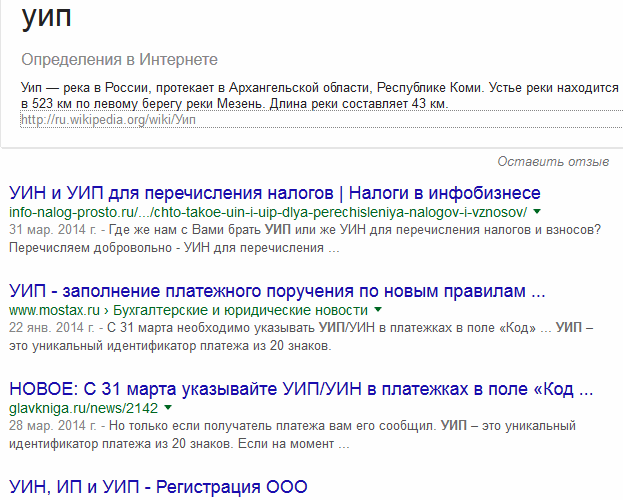This screenshot has width=623, height=500.
Task: Open "УИП - заполнение платежного поручения" result
Action: (277, 291)
